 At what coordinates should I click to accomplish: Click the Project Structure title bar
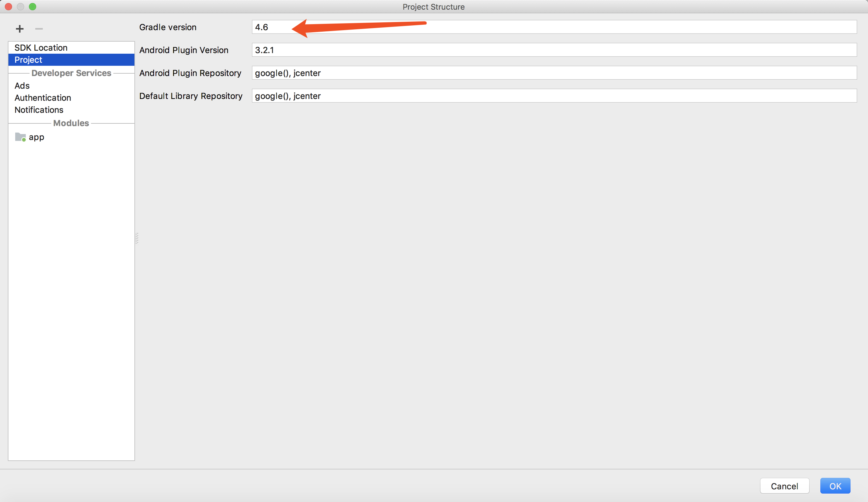click(x=433, y=7)
